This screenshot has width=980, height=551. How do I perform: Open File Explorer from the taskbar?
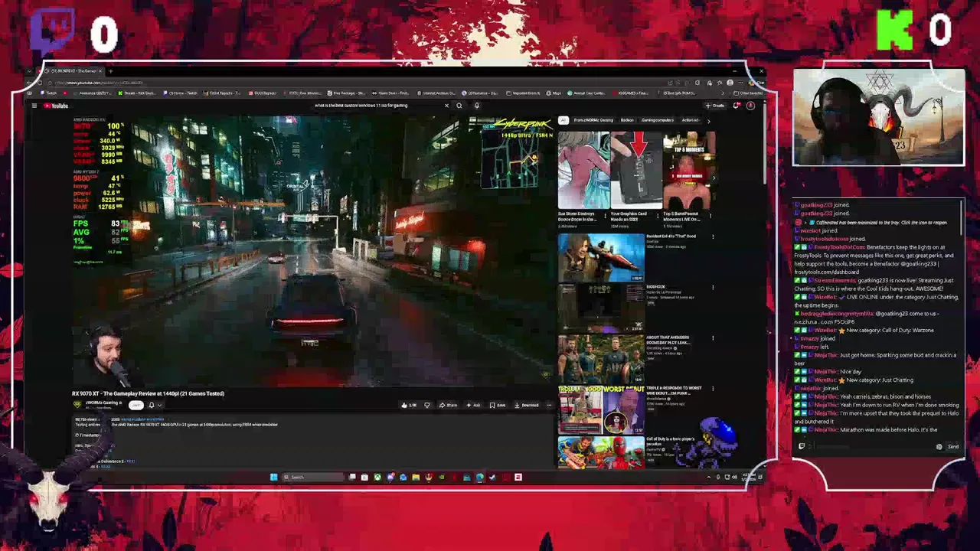pos(416,477)
